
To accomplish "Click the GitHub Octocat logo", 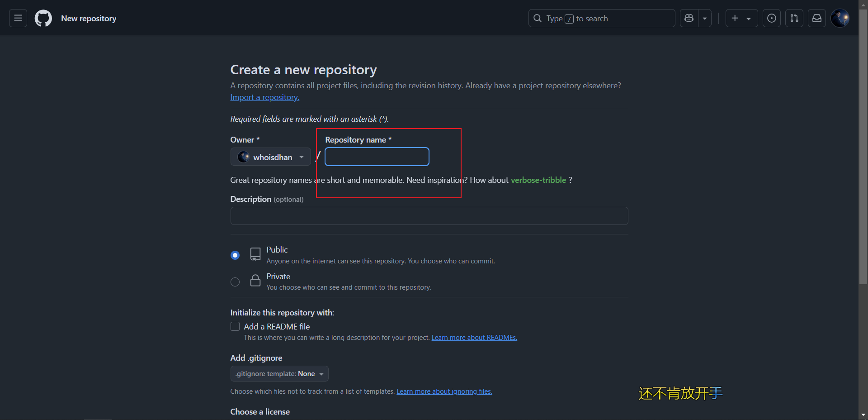I will tap(43, 18).
